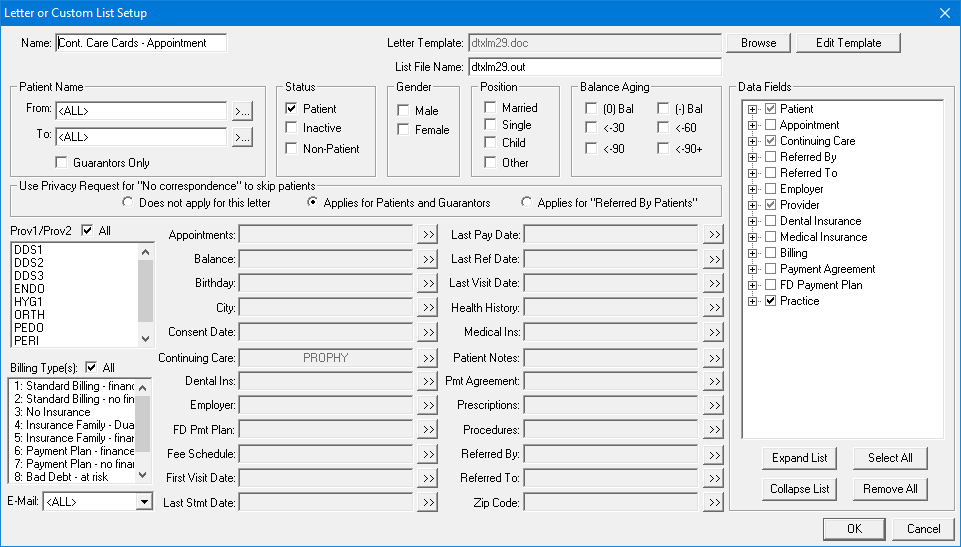961x547 pixels.
Task: Open the Dental Ins >> selector
Action: (427, 381)
